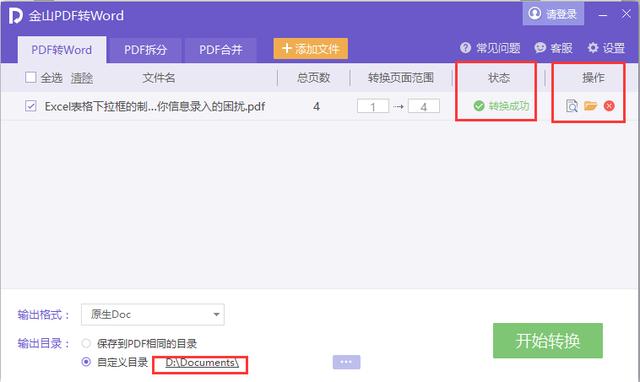Click the start page field showing 1
This screenshot has width=640, height=382.
[373, 107]
